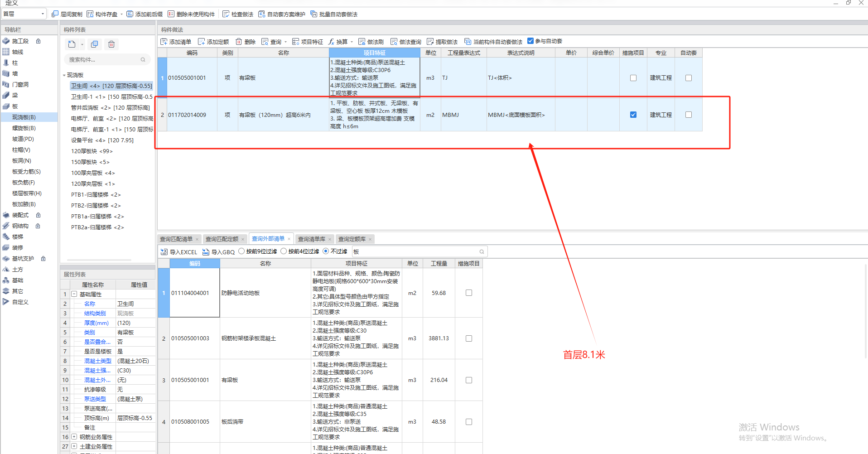Click new component icon in 构件列表

click(x=72, y=44)
